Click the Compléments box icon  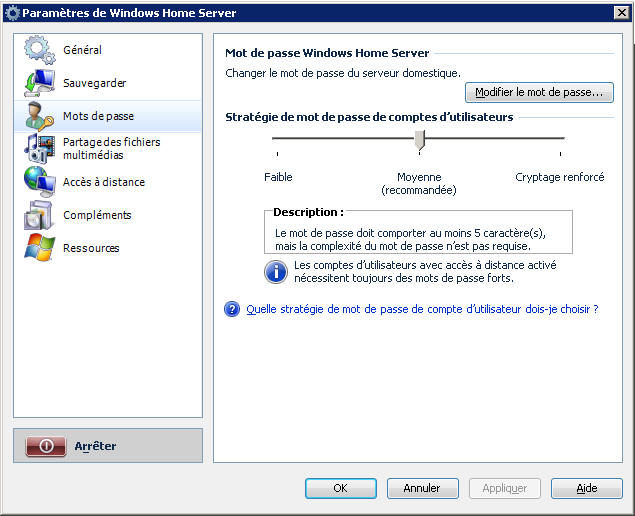pos(39,215)
